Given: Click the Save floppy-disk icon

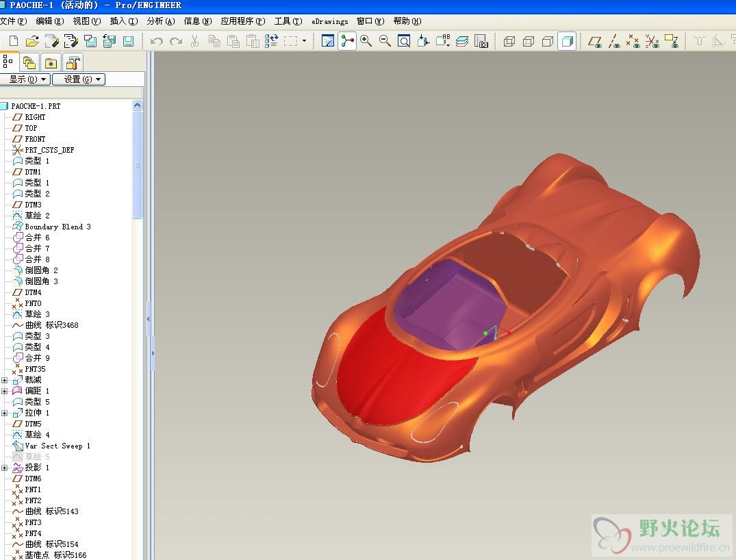Looking at the screenshot, I should pyautogui.click(x=128, y=41).
